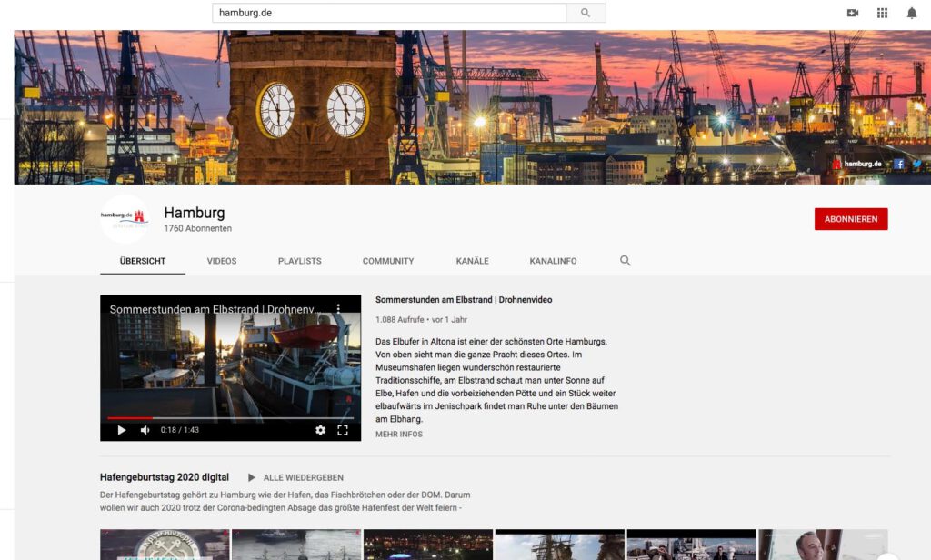Click the Alle Wiedergeben link
Screen dimensions: 931x560
304,477
